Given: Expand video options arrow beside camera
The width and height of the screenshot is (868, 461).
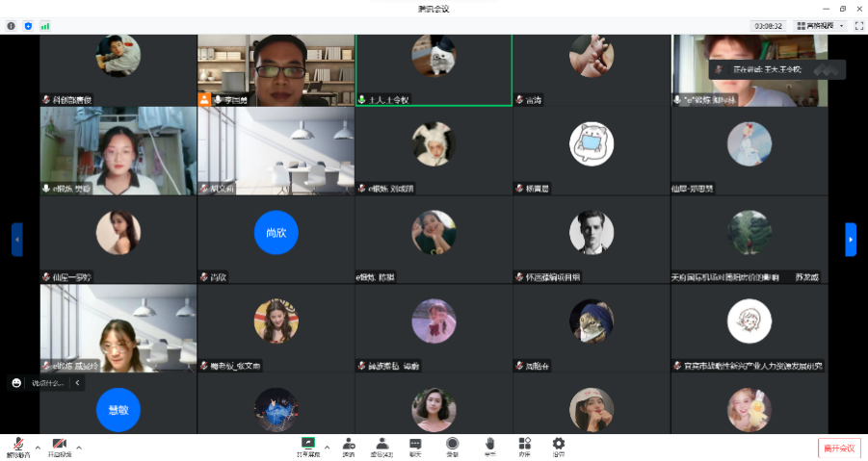Looking at the screenshot, I should pyautogui.click(x=79, y=448).
